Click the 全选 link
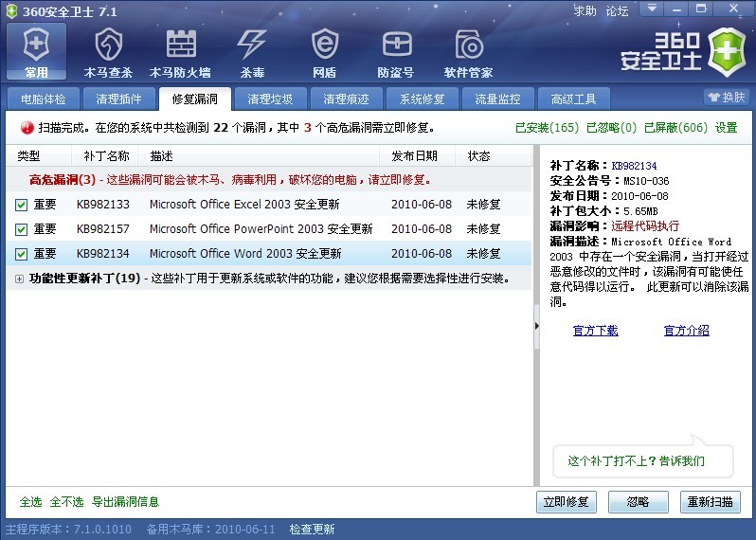Screen dimensions: 756x540 31,502
